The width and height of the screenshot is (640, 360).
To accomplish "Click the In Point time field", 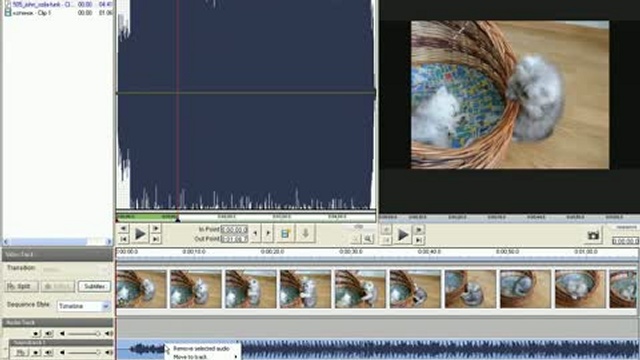I will 234,229.
